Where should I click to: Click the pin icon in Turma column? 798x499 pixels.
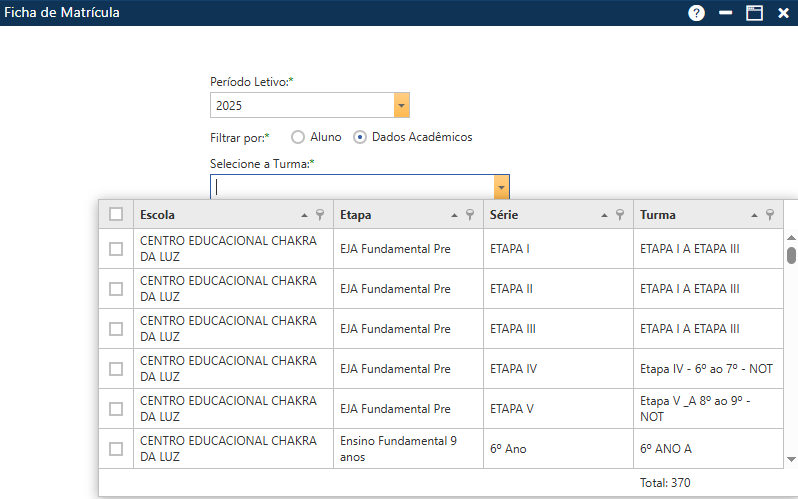pyautogui.click(x=770, y=214)
